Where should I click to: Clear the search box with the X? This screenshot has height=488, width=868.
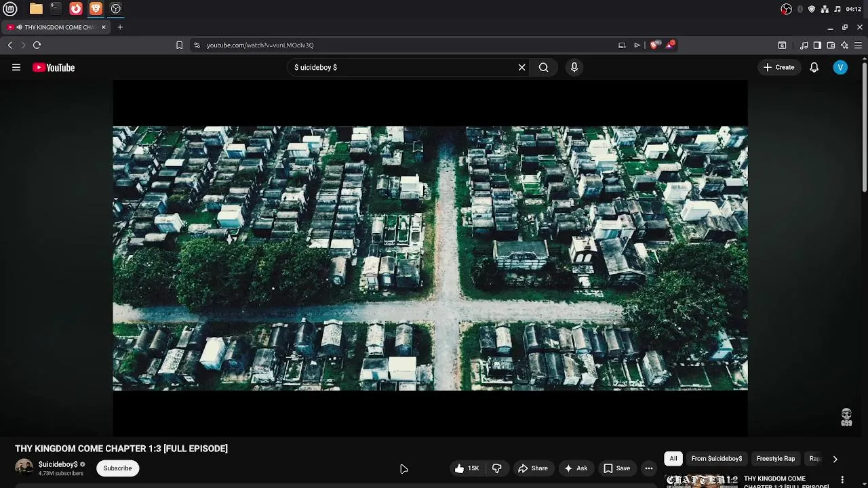[x=521, y=67]
